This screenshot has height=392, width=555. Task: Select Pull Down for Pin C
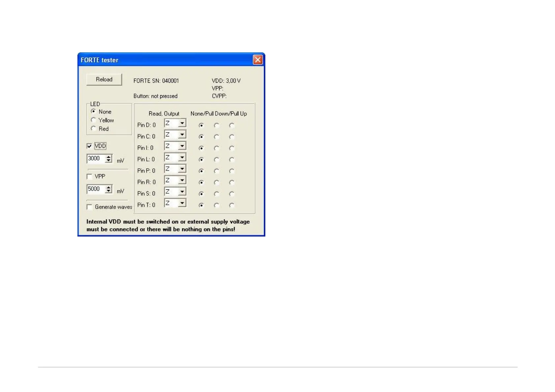[217, 137]
